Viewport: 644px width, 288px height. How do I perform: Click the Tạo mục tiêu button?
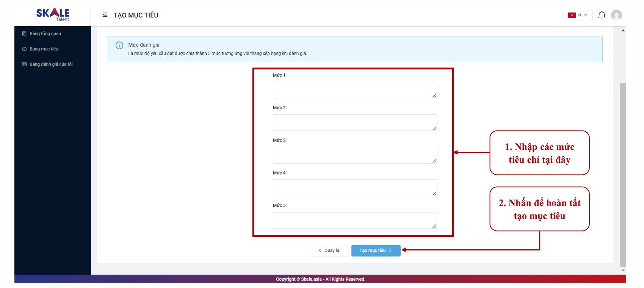[376, 250]
